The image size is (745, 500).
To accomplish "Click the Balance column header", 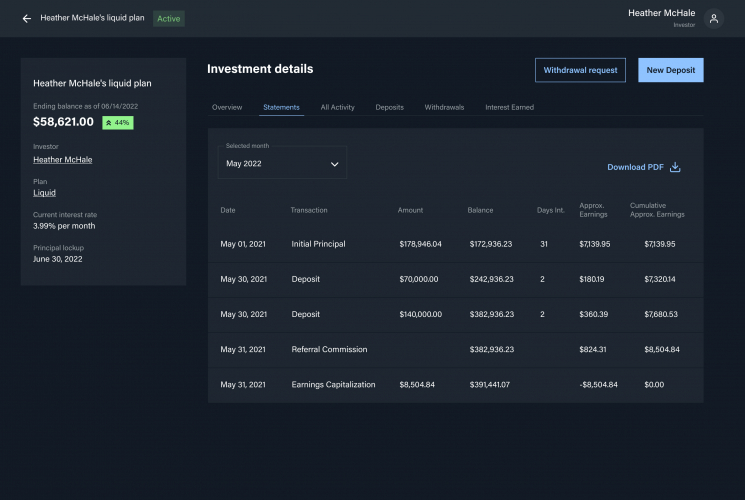I will [x=480, y=210].
